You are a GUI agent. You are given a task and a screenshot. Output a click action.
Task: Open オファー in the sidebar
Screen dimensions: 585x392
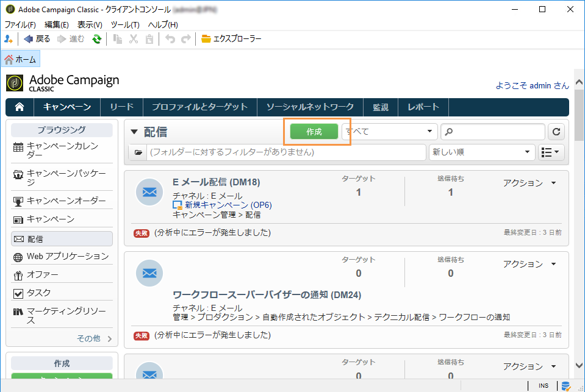[x=62, y=275]
